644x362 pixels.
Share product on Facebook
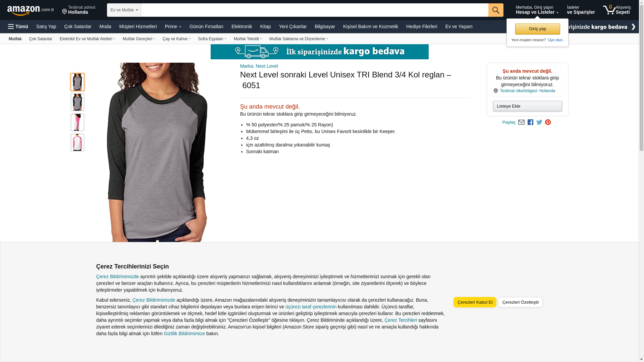point(530,122)
